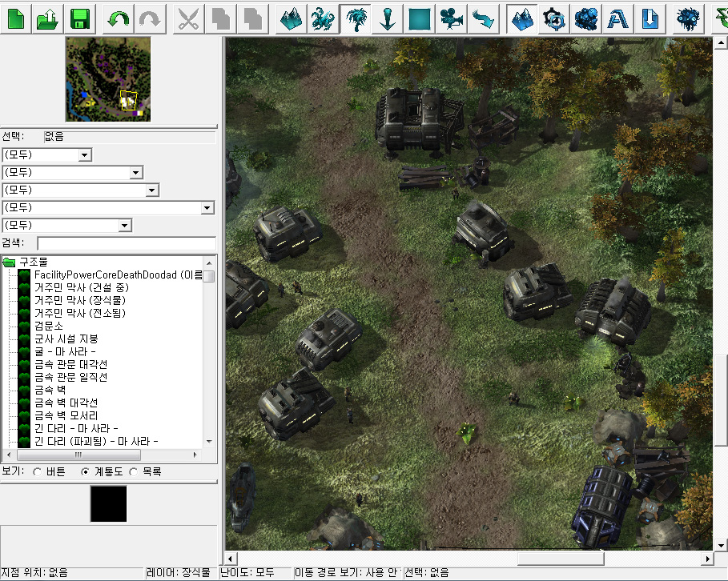Click the black doodad preview box
728x581 pixels.
coord(109,504)
